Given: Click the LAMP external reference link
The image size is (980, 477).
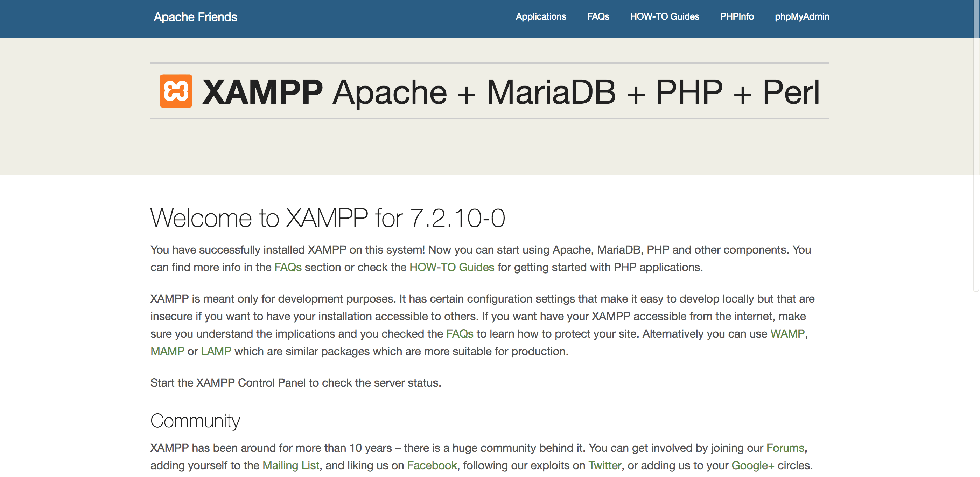Looking at the screenshot, I should point(214,350).
